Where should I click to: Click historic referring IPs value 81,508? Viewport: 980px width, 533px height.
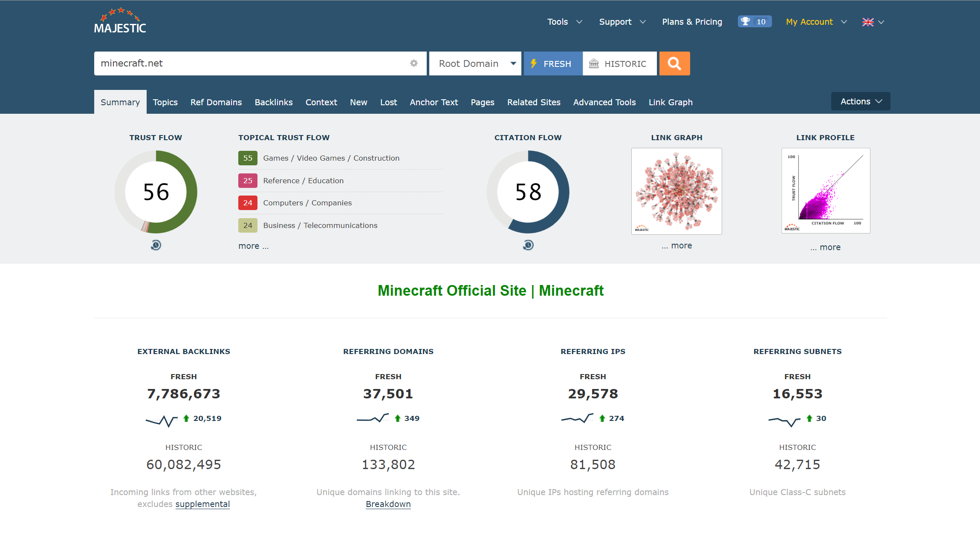(593, 464)
